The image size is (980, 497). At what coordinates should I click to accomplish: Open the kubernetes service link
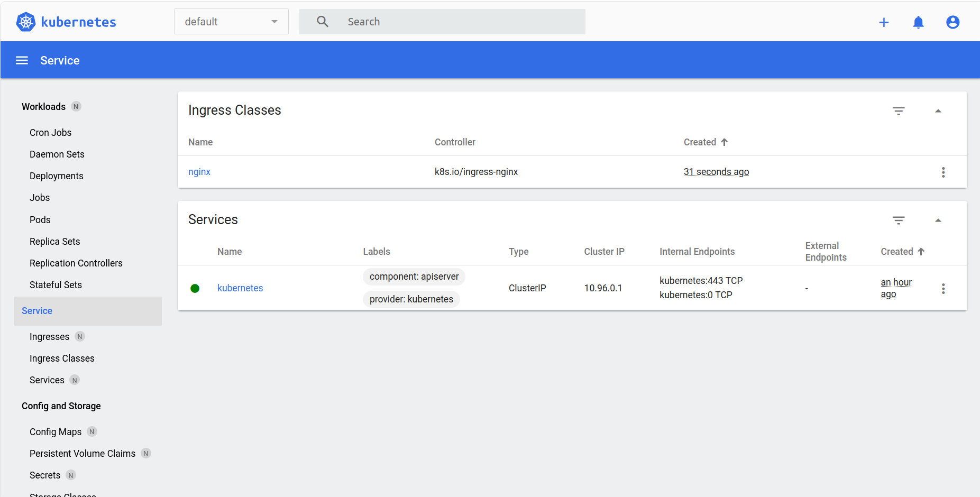240,288
